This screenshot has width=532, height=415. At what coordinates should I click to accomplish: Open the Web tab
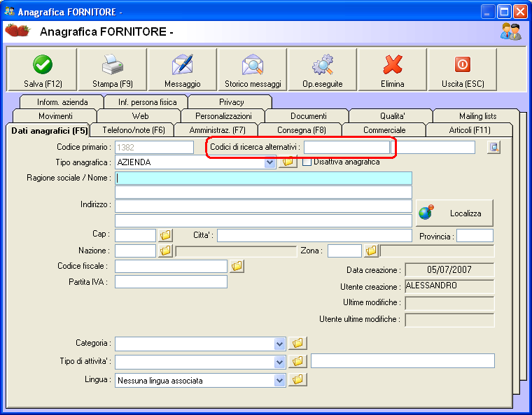point(140,116)
